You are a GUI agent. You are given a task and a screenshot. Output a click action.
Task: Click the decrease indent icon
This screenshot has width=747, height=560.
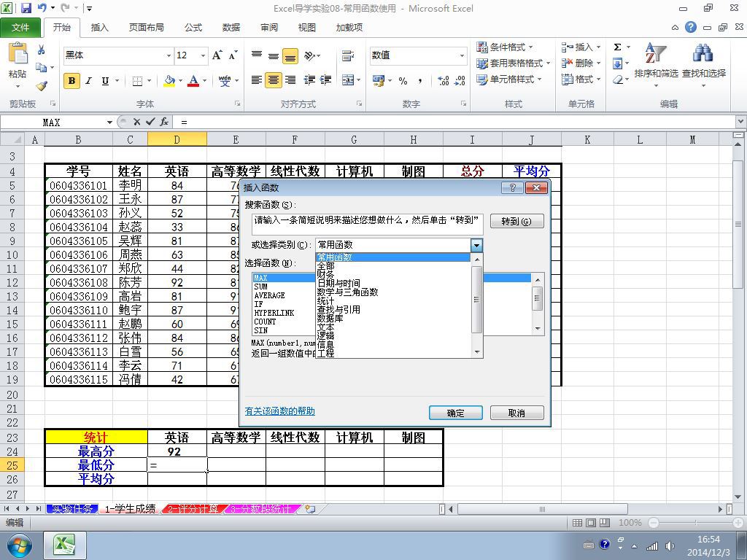point(309,80)
